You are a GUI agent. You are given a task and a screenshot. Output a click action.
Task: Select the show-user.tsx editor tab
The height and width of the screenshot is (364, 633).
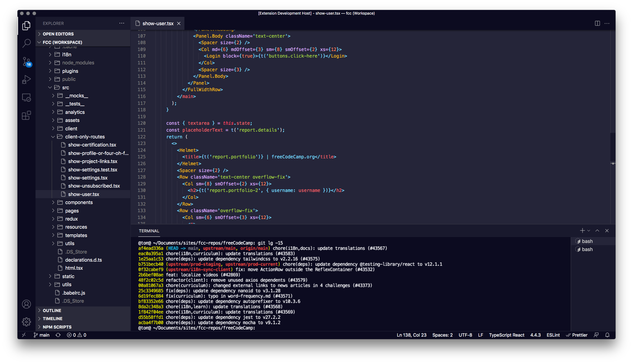coord(158,23)
